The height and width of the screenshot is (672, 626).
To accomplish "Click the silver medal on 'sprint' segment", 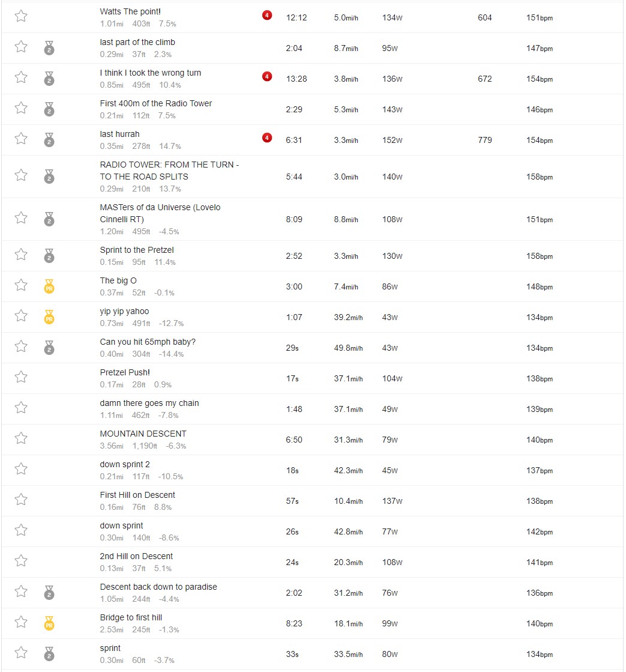I will [49, 653].
